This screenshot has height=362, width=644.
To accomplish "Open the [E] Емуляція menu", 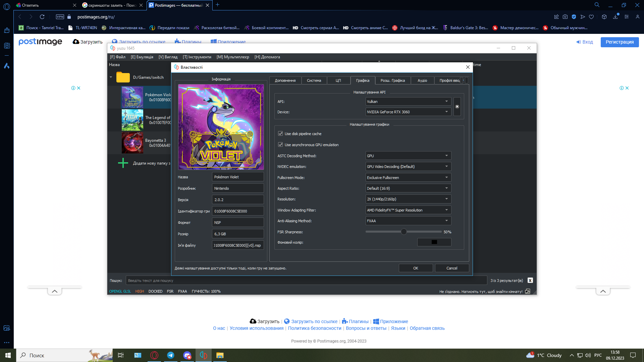I will click(x=142, y=57).
